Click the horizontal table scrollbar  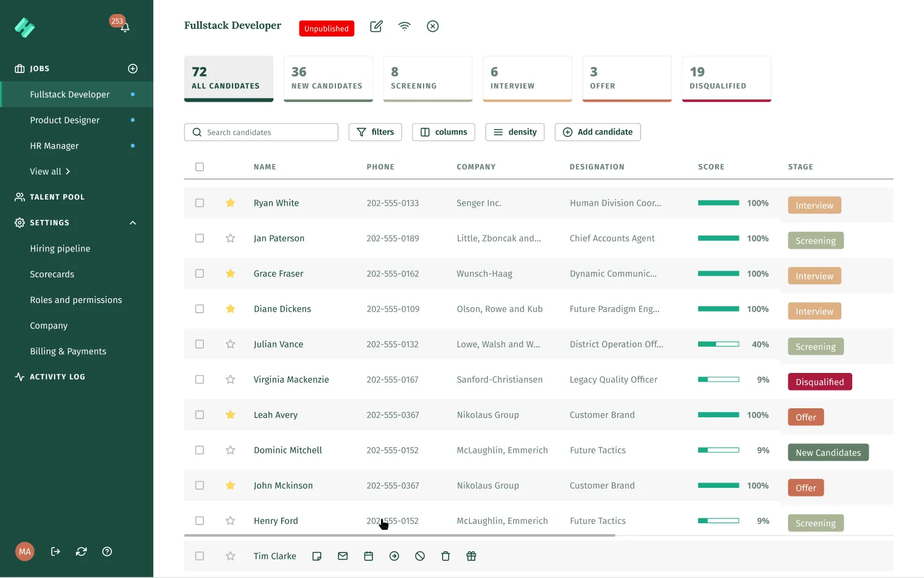(400, 535)
